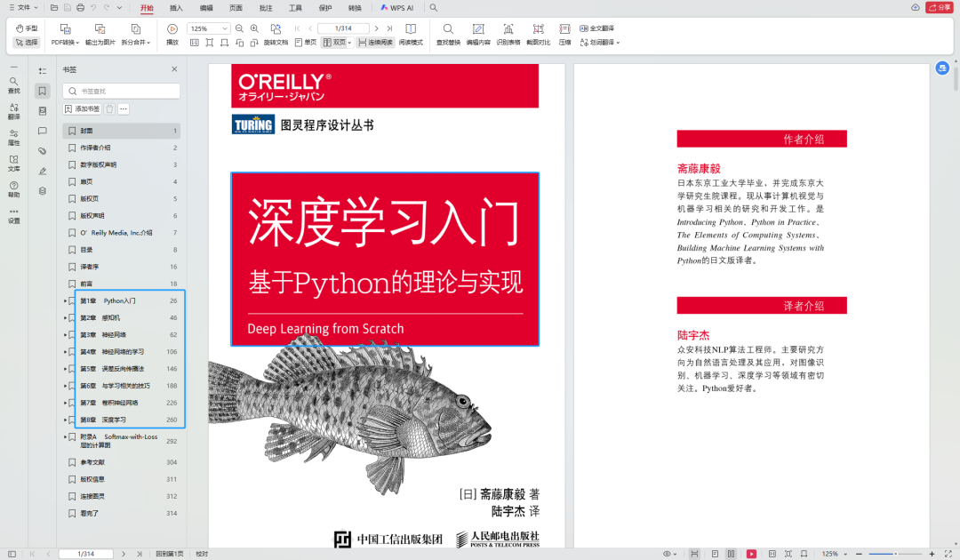The width and height of the screenshot is (960, 560).
Task: Go to next page with toolbar arrow
Action: [377, 28]
